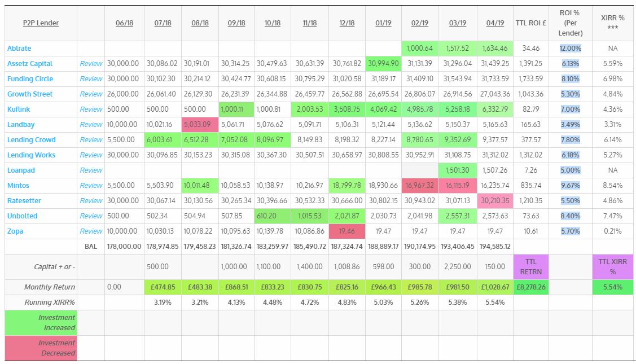Open the Funding Circle lender link
The height and width of the screenshot is (364, 636).
coord(30,78)
